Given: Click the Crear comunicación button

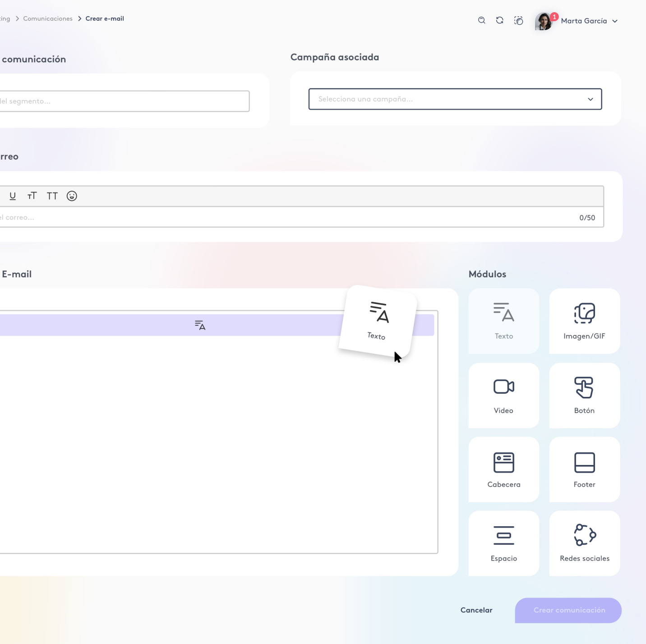Looking at the screenshot, I should point(568,610).
